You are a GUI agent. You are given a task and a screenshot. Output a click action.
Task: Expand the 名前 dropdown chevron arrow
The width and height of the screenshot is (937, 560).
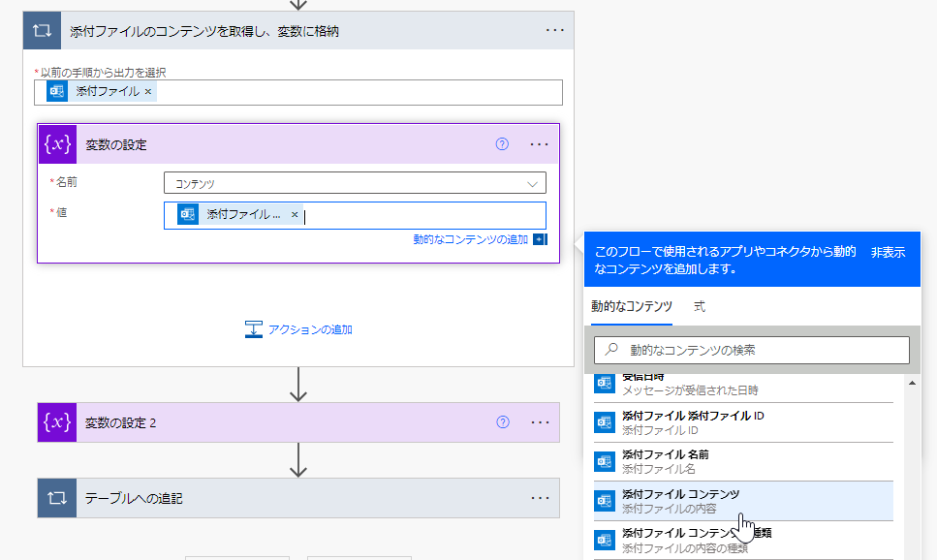[532, 184]
